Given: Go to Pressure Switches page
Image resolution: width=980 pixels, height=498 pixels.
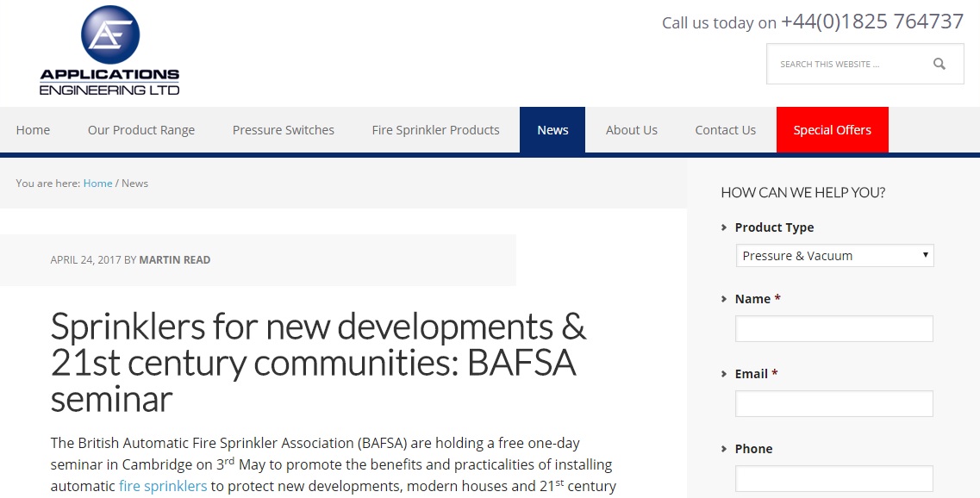Looking at the screenshot, I should (x=283, y=130).
